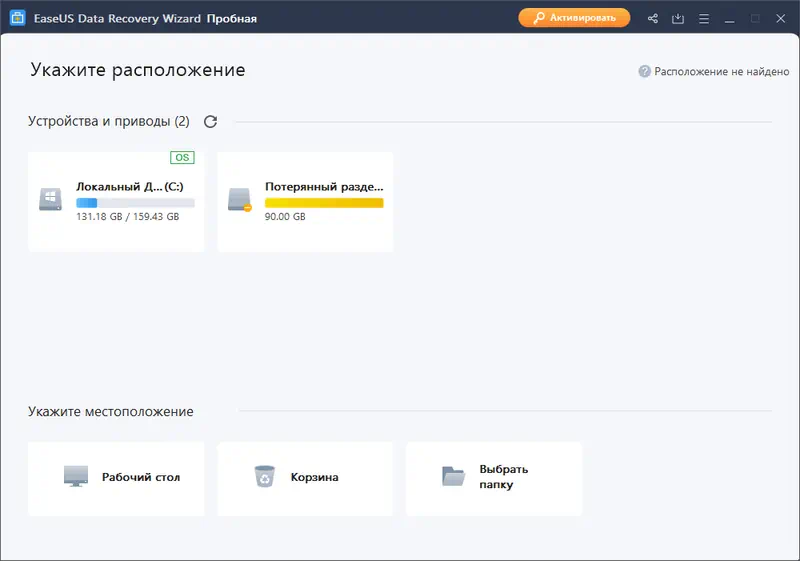Click the recycle bin icon
Image resolution: width=800 pixels, height=561 pixels.
(x=265, y=476)
